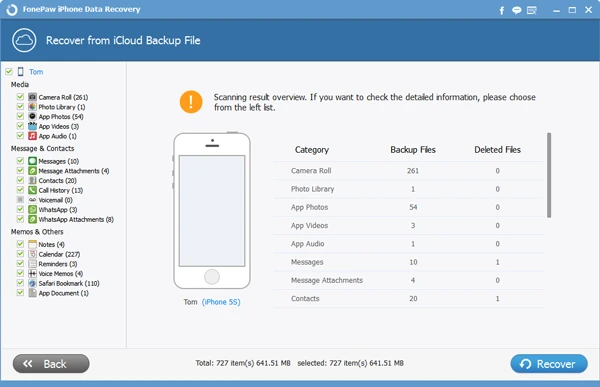Click the Memos & Others section label

(37, 232)
